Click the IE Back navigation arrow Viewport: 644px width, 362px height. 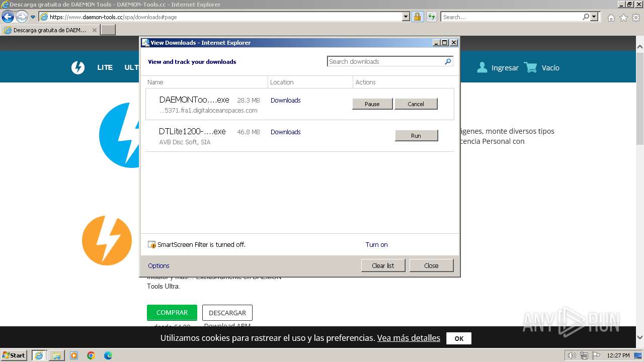coord(8,17)
